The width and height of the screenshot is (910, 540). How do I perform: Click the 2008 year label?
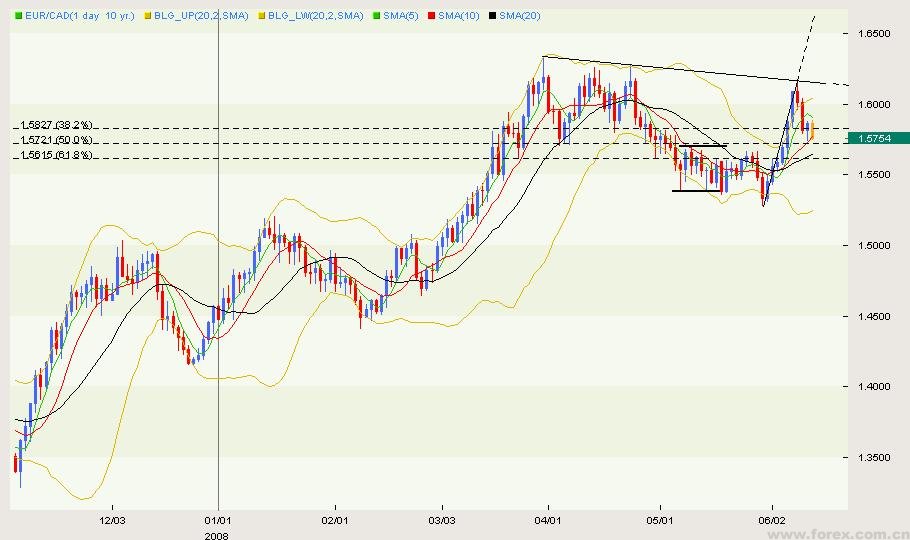[218, 534]
